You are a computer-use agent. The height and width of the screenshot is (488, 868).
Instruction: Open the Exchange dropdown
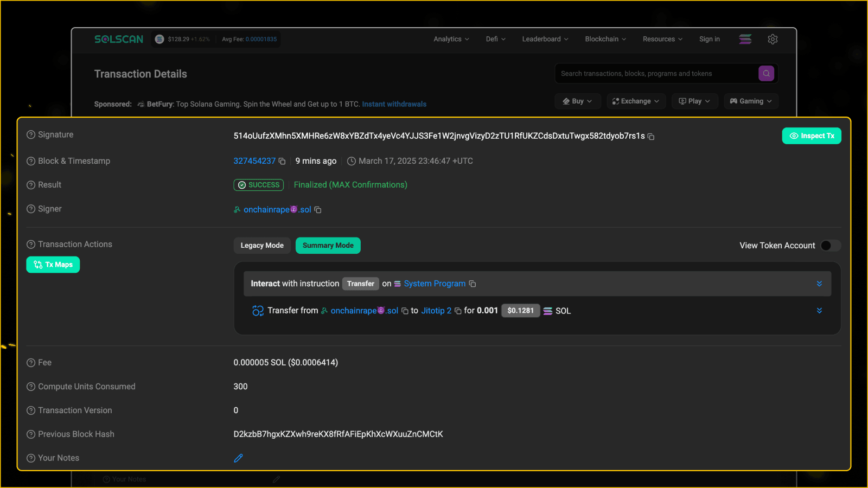tap(636, 101)
